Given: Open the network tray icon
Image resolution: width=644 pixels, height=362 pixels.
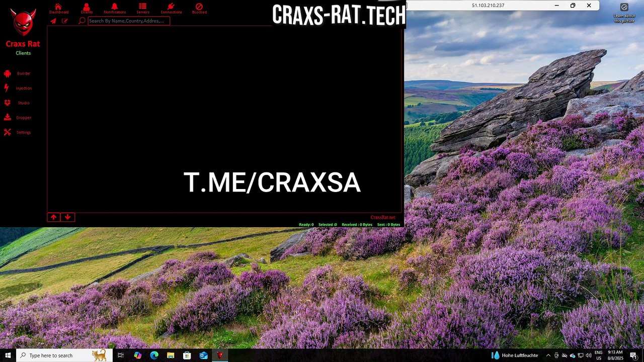Looking at the screenshot, I should tap(581, 355).
